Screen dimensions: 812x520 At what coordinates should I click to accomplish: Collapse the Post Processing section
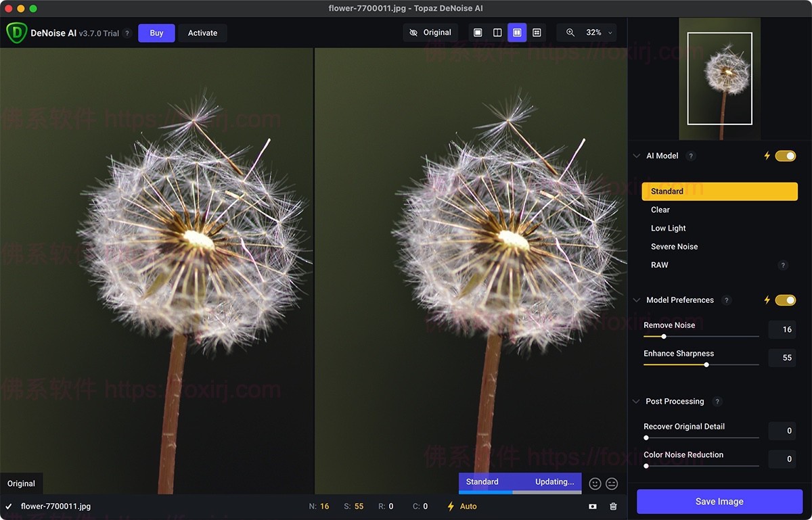point(636,402)
